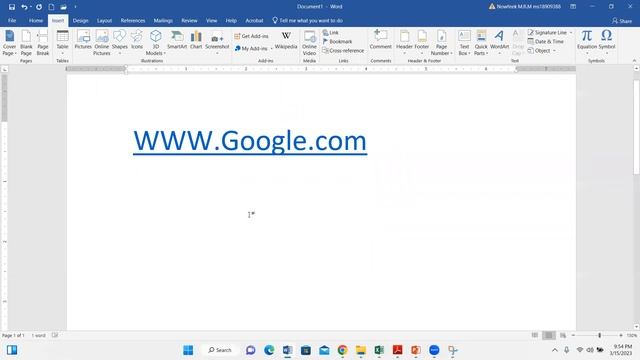This screenshot has height=360, width=640.
Task: Open Wikipedia add-in
Action: click(x=286, y=40)
